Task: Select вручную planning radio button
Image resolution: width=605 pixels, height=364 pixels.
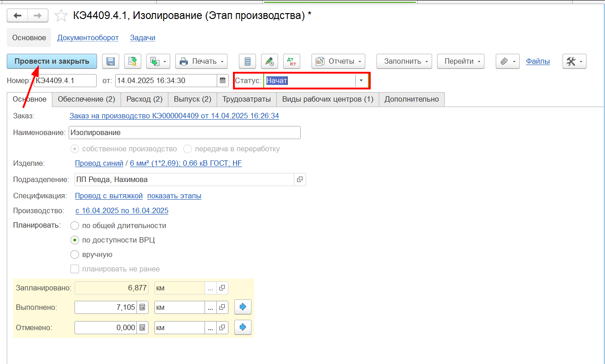Action: pos(75,255)
